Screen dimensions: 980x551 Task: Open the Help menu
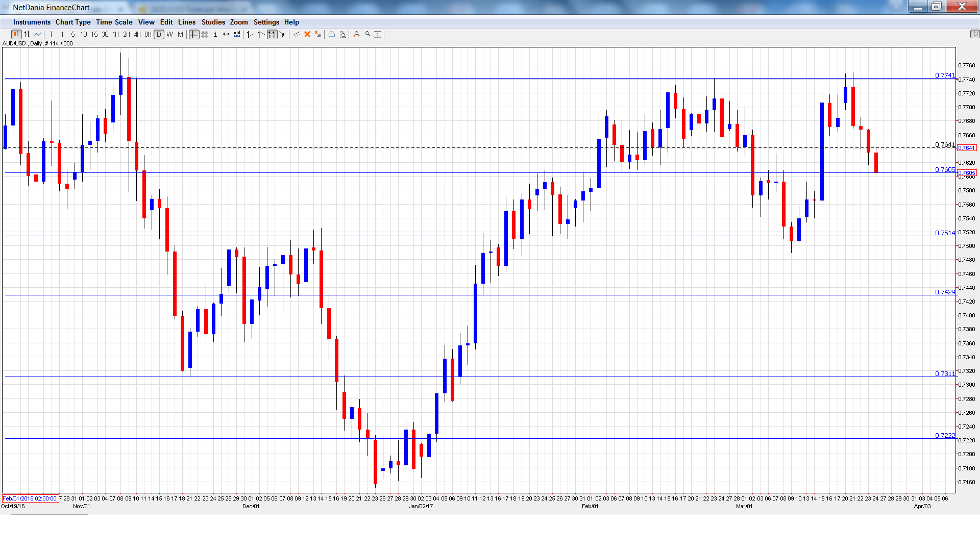[x=292, y=22]
